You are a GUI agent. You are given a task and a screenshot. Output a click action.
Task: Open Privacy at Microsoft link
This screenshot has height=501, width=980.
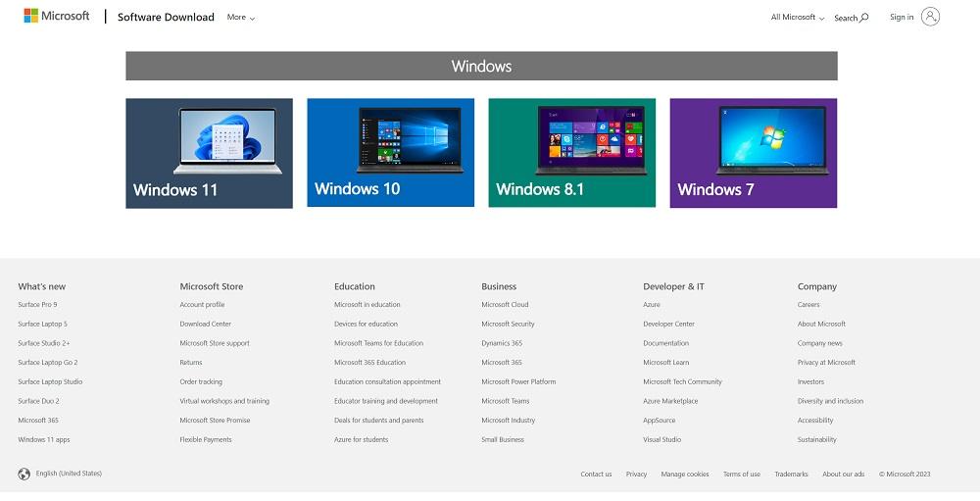coord(826,363)
